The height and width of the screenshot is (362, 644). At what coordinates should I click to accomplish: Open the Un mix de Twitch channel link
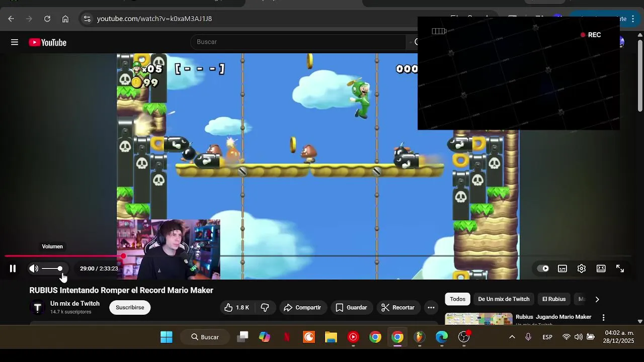click(x=75, y=304)
